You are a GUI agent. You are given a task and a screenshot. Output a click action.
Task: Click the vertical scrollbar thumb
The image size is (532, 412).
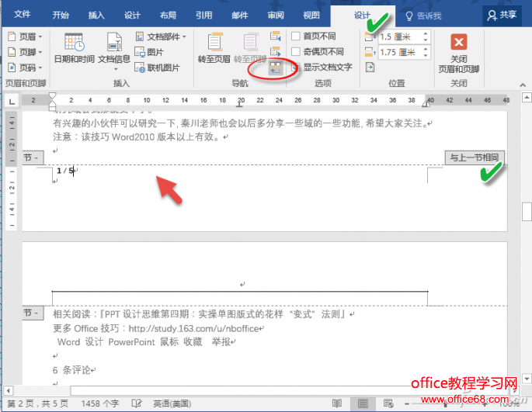pyautogui.click(x=527, y=211)
